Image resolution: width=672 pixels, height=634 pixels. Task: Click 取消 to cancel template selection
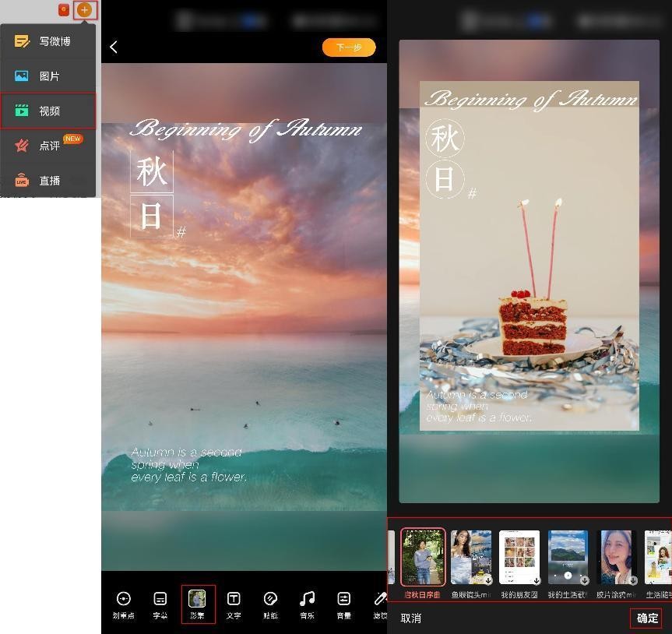point(410,618)
